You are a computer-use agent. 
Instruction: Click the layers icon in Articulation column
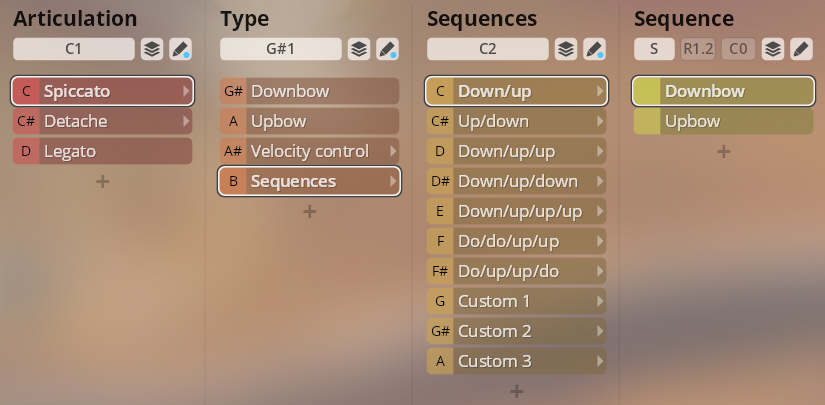tap(151, 49)
